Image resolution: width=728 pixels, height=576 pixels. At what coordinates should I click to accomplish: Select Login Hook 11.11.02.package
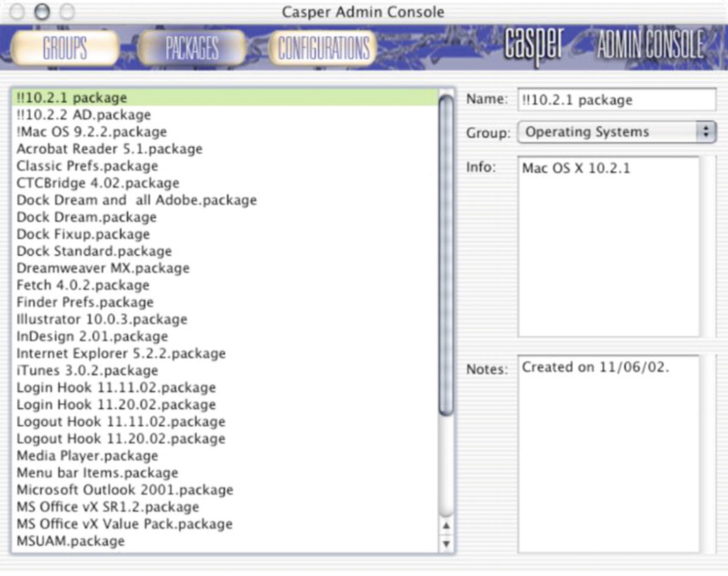pyautogui.click(x=225, y=387)
